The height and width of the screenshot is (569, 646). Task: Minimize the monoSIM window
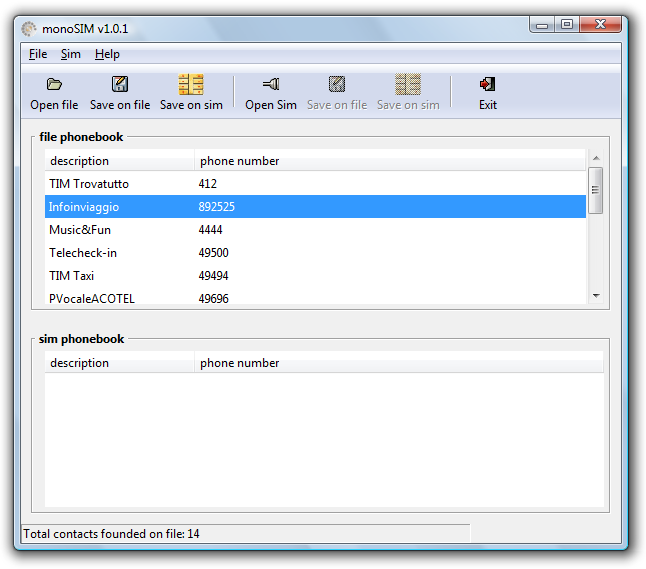coord(542,25)
